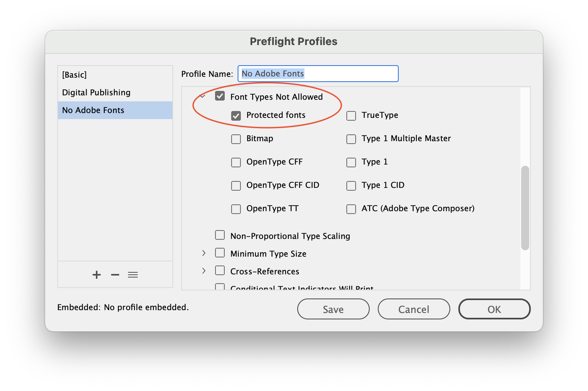This screenshot has height=391, width=588.
Task: Click the Save button
Action: [333, 309]
